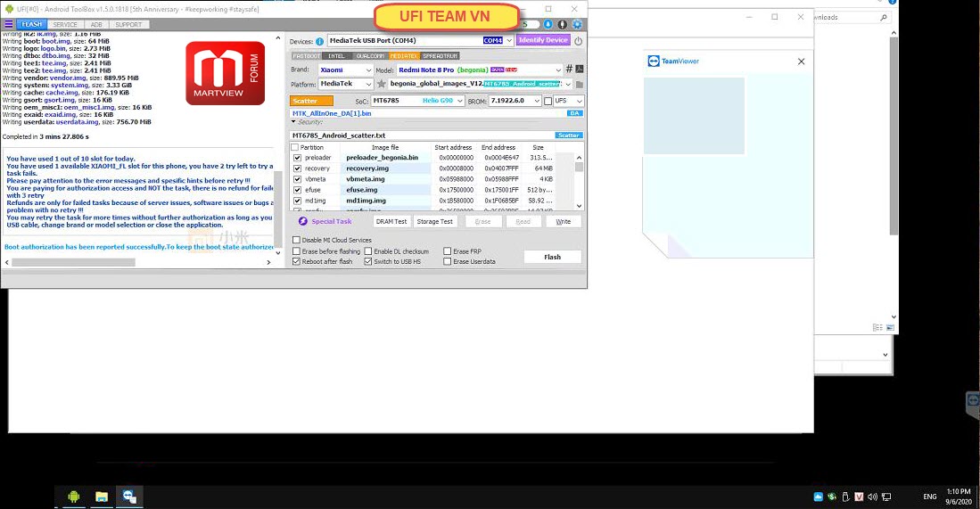Open the PDF document icon beside Model
The height and width of the screenshot is (509, 980).
580,69
